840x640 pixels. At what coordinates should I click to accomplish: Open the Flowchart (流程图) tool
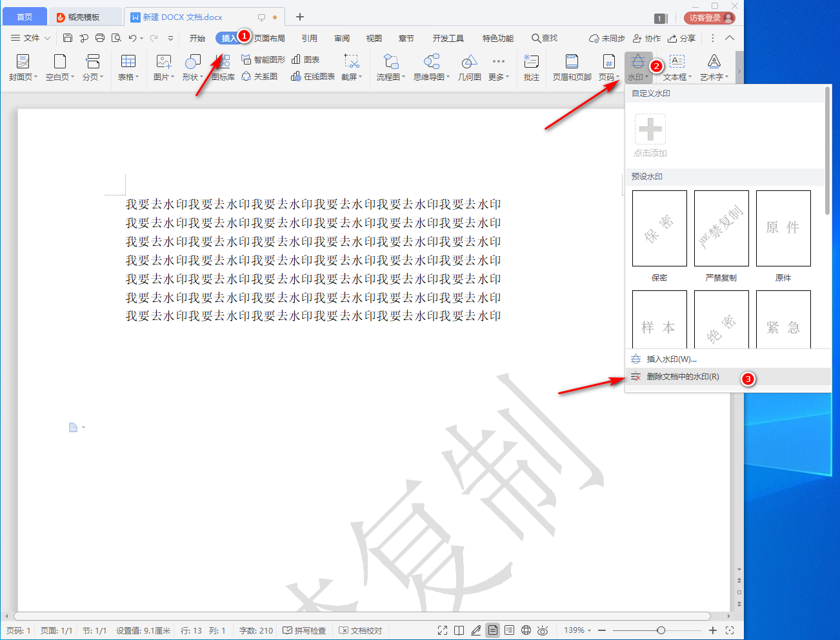(391, 62)
